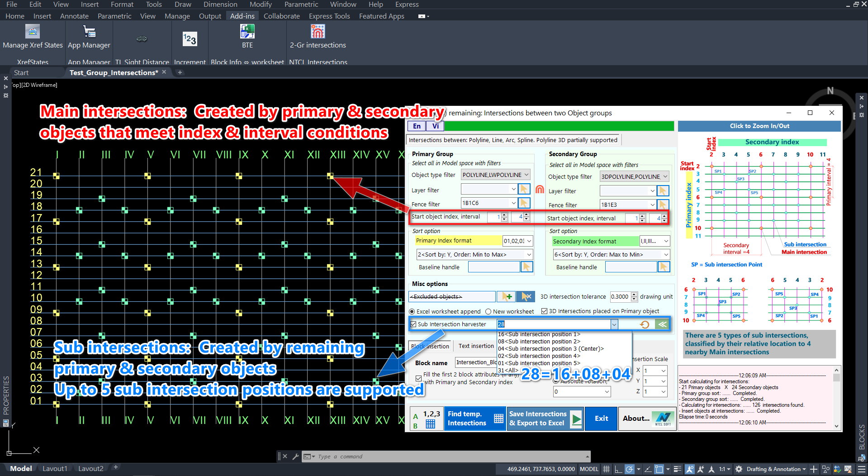This screenshot has width=868, height=476.
Task: Pick Primary baseline handle object
Action: 526,267
